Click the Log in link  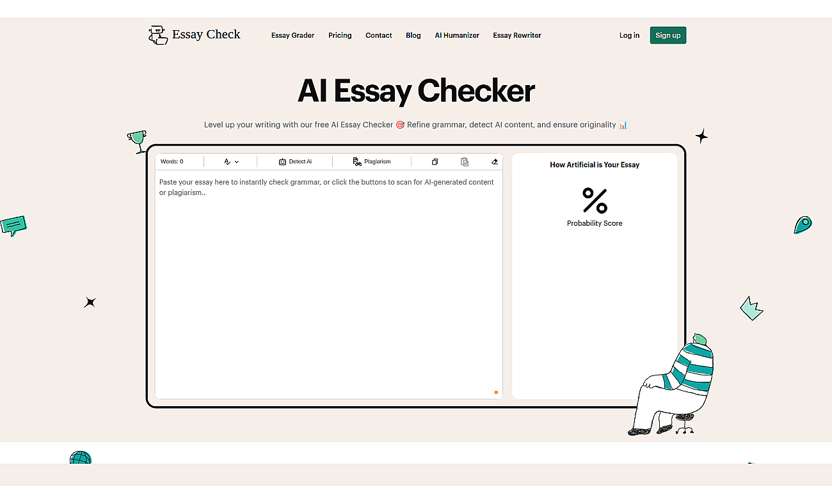(629, 35)
